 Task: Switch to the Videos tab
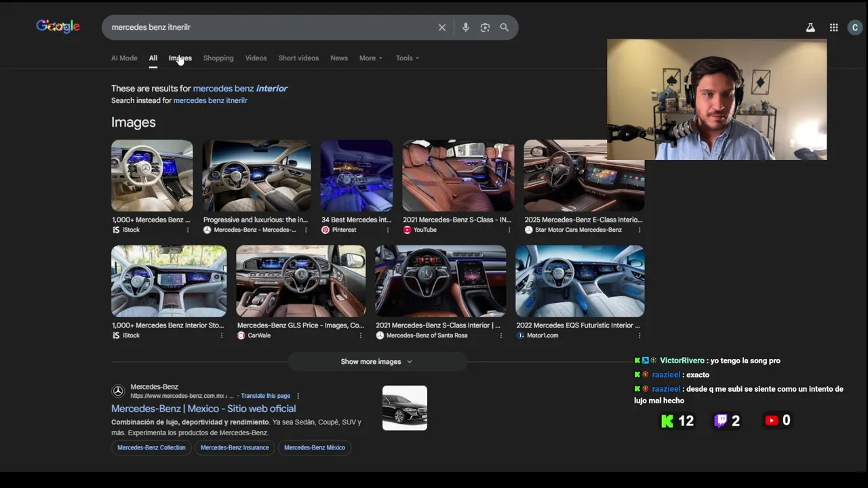pos(256,58)
